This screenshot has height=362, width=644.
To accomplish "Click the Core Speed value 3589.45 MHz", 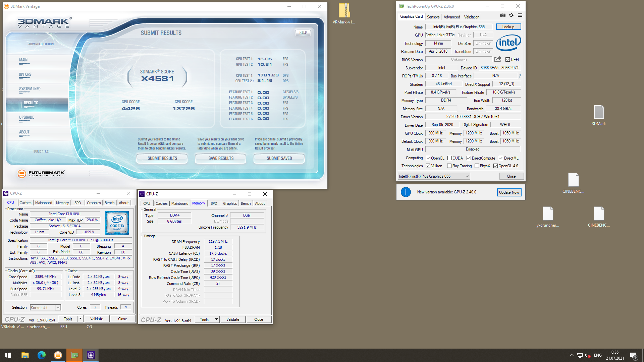I will click(46, 277).
